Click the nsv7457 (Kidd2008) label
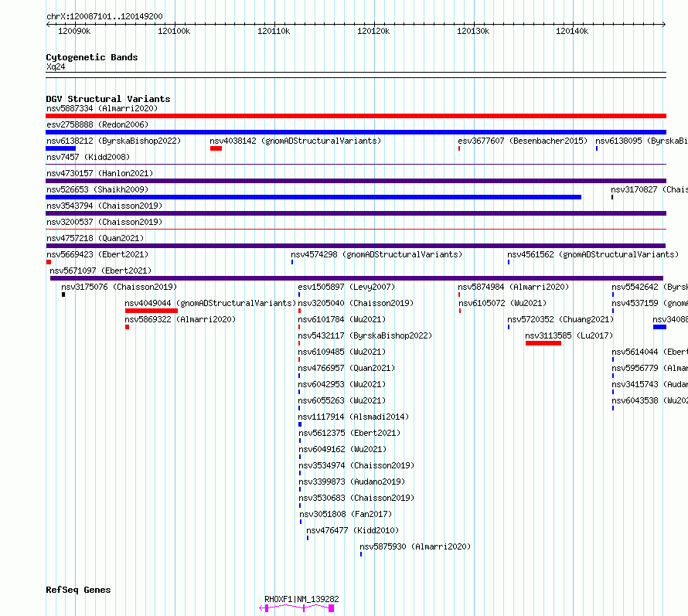The image size is (688, 616). [88, 157]
